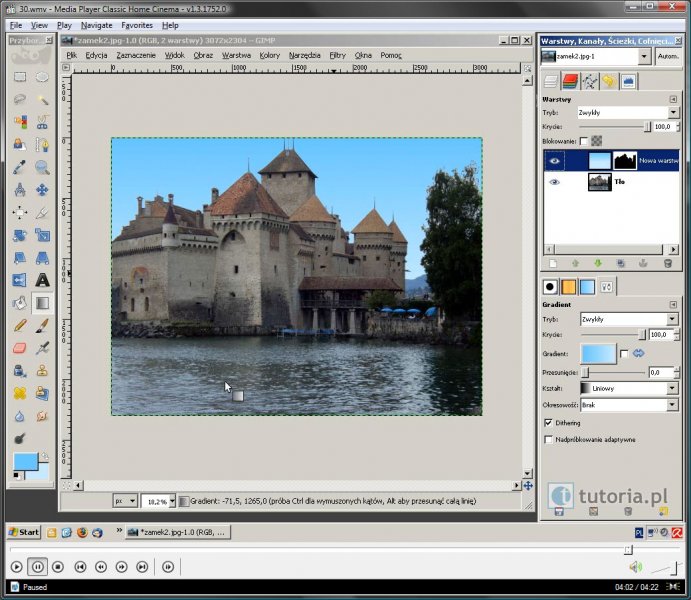Select the Text tool in the toolbox
691x600 pixels.
click(x=43, y=281)
